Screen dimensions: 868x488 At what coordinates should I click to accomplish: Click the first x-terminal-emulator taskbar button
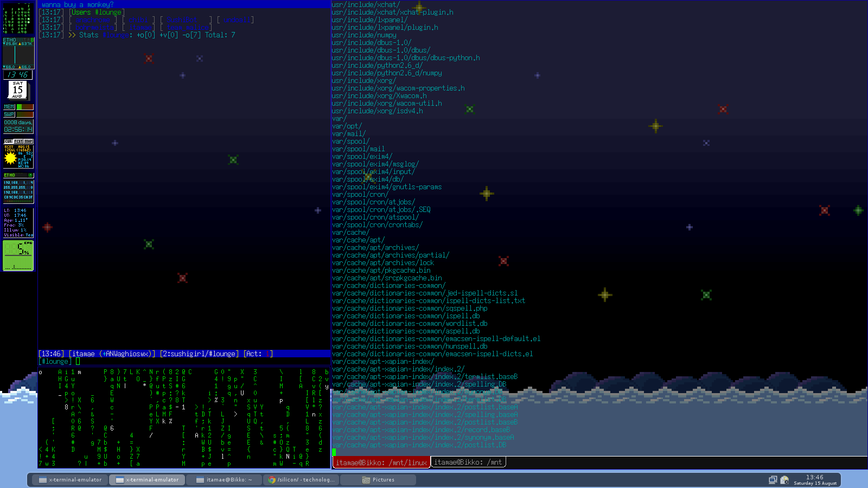pos(70,480)
